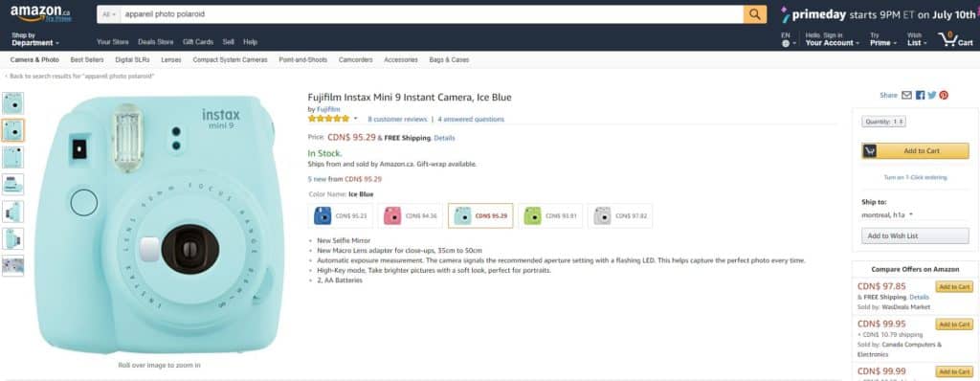Screen dimensions: 980x381
Task: Pick the Lime Green color swatch
Action: [550, 215]
